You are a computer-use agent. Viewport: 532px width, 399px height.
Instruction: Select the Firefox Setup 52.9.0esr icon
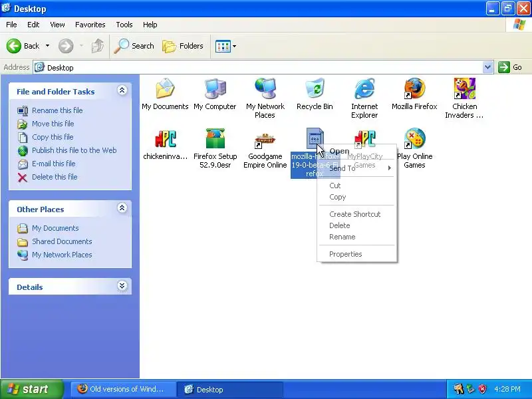click(x=215, y=139)
